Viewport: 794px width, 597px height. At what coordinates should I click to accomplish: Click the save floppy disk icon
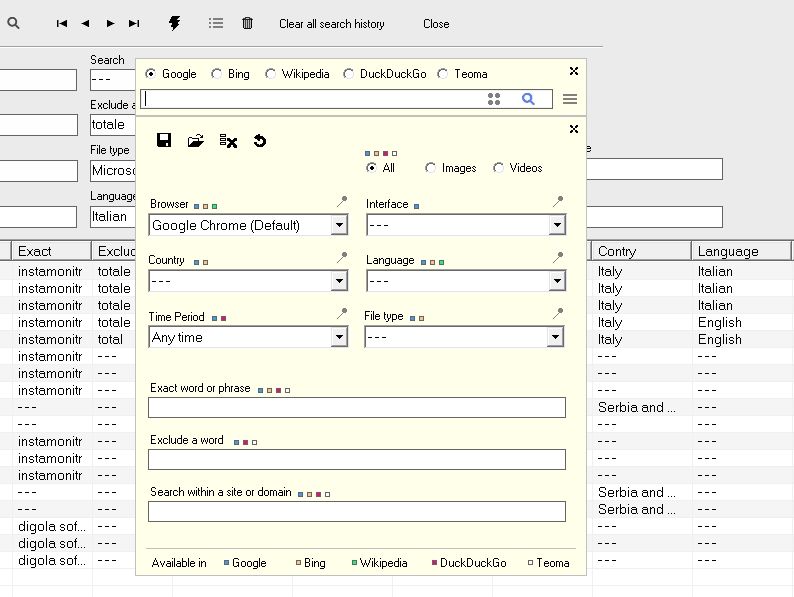point(164,140)
